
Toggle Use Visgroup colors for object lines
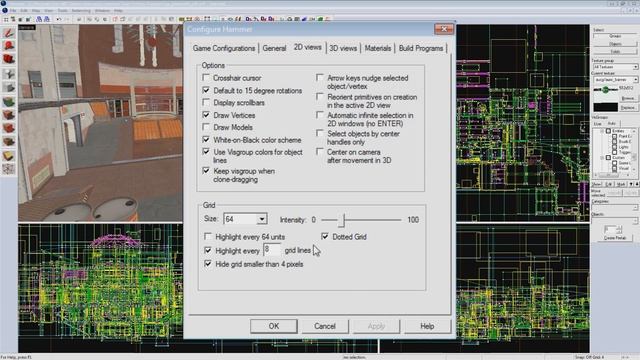206,152
